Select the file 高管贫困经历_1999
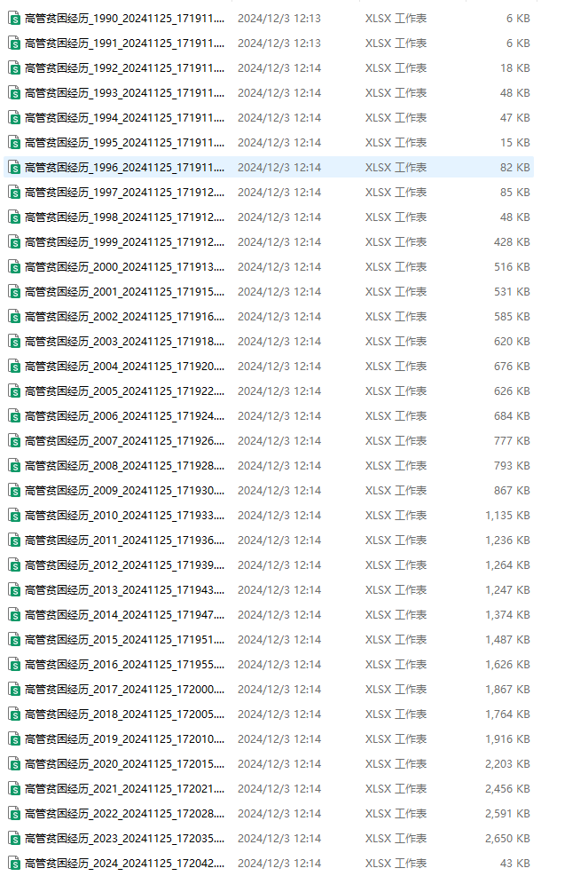 point(124,241)
